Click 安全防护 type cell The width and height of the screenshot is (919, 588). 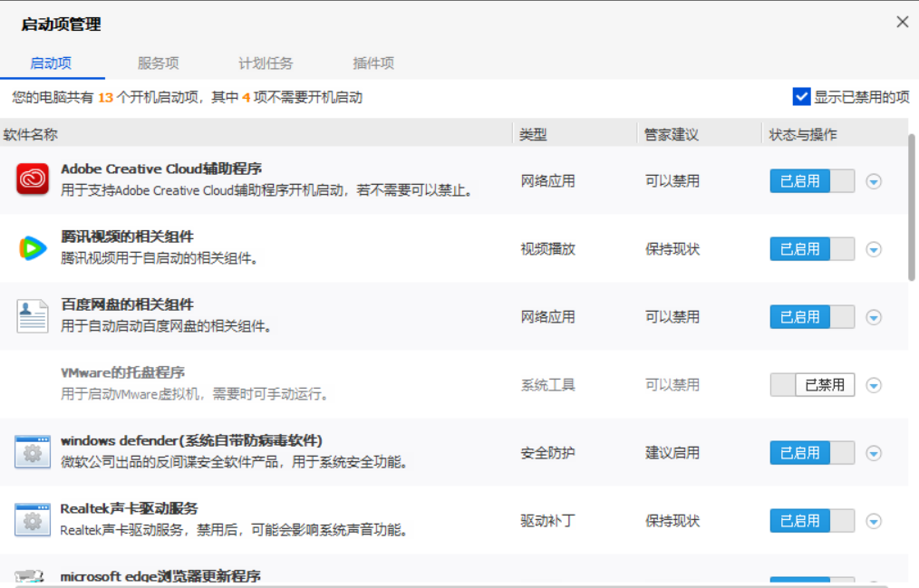[548, 453]
